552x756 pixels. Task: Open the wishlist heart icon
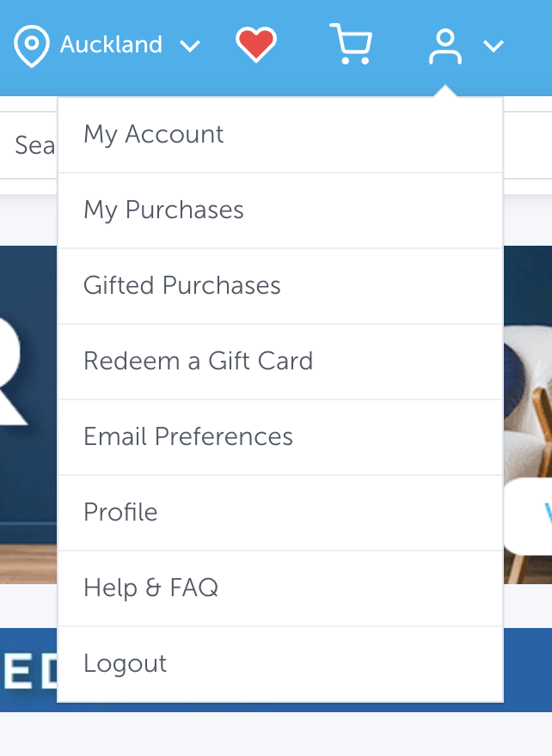[x=256, y=44]
